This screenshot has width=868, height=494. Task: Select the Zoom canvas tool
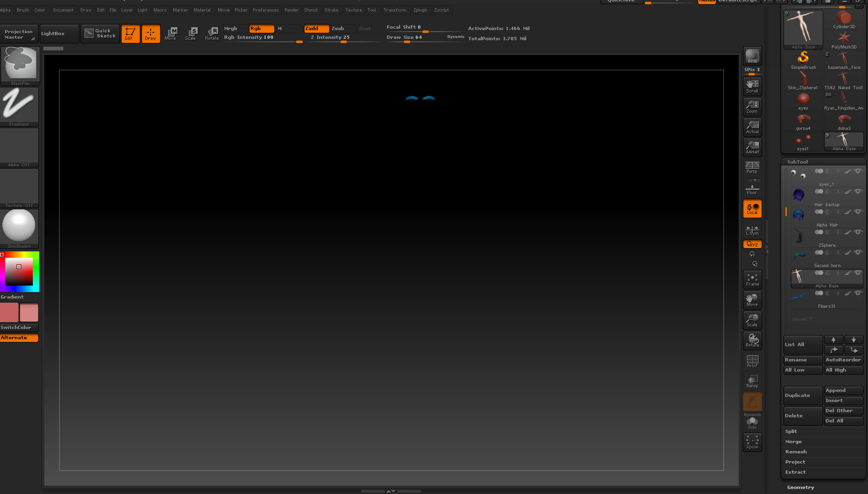point(752,107)
